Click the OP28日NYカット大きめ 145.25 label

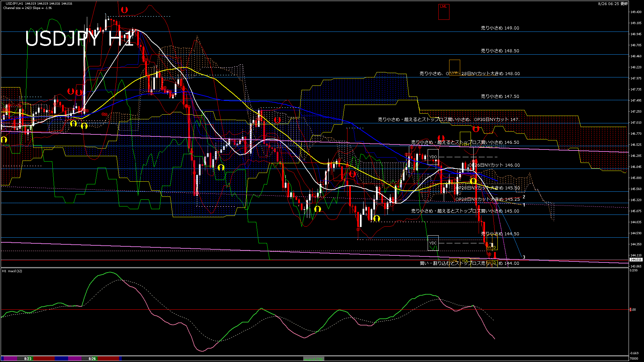(x=488, y=199)
